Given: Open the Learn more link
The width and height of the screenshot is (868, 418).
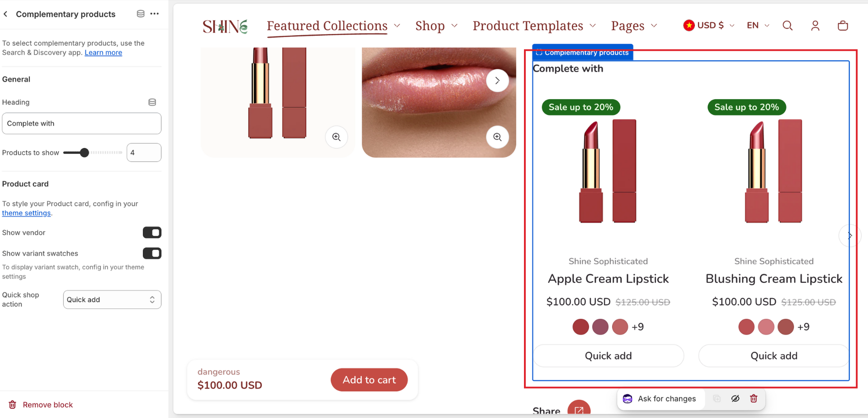Looking at the screenshot, I should [103, 52].
